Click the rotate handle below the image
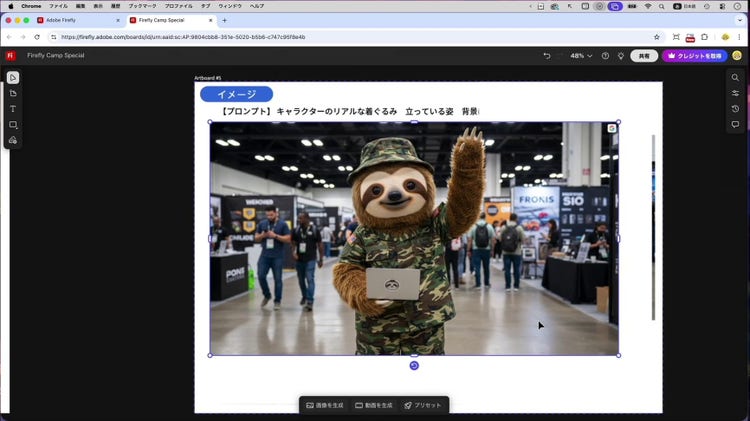This screenshot has width=750, height=421. click(414, 366)
